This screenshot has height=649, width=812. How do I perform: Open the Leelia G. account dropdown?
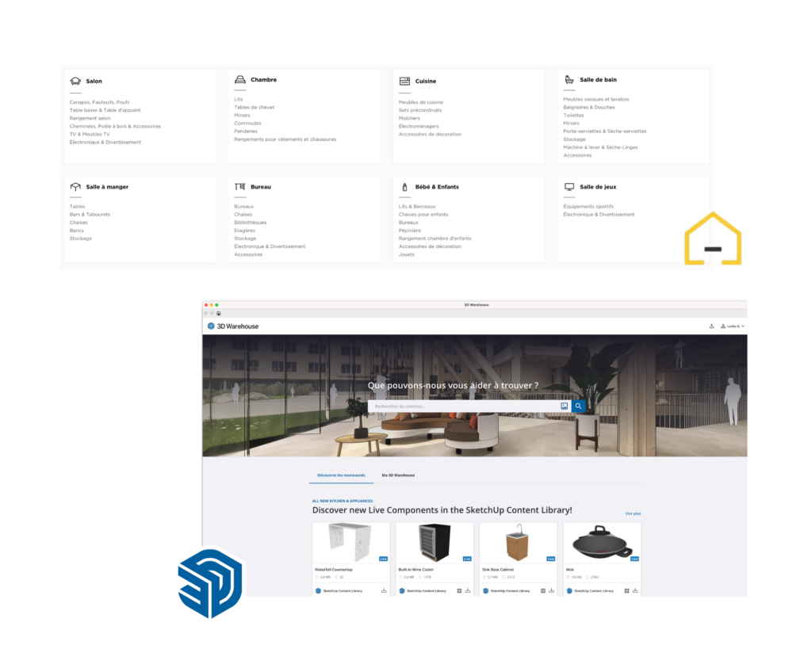click(733, 326)
